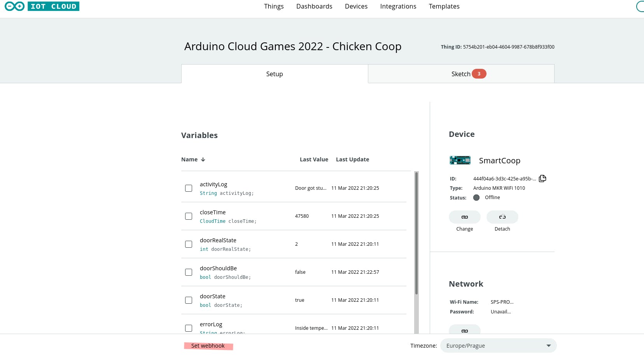Check the doorShouldBe variable checkbox
Image resolution: width=644 pixels, height=357 pixels.
(x=189, y=272)
